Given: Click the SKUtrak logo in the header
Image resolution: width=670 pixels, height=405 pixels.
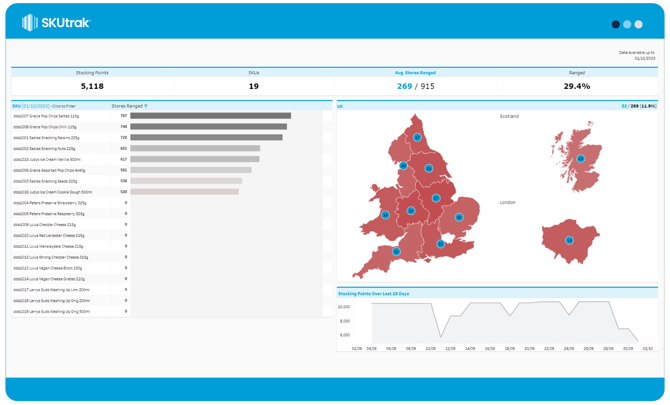Looking at the screenshot, I should coord(56,22).
